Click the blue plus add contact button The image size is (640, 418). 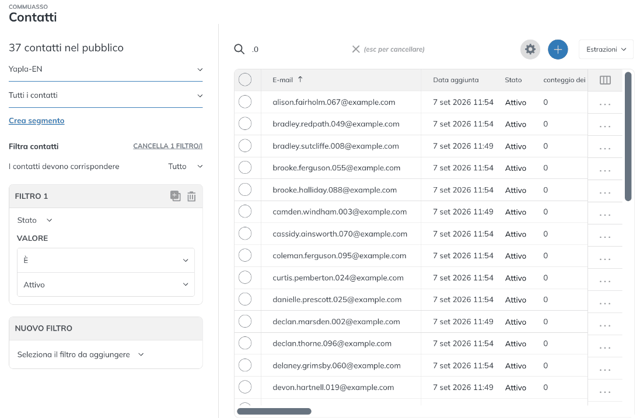558,49
